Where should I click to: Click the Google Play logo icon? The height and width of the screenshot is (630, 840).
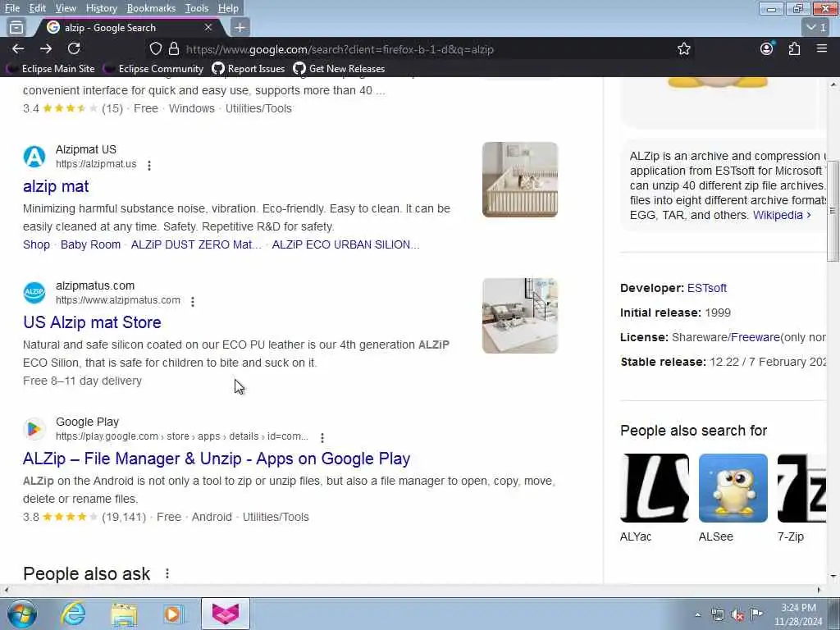point(34,428)
